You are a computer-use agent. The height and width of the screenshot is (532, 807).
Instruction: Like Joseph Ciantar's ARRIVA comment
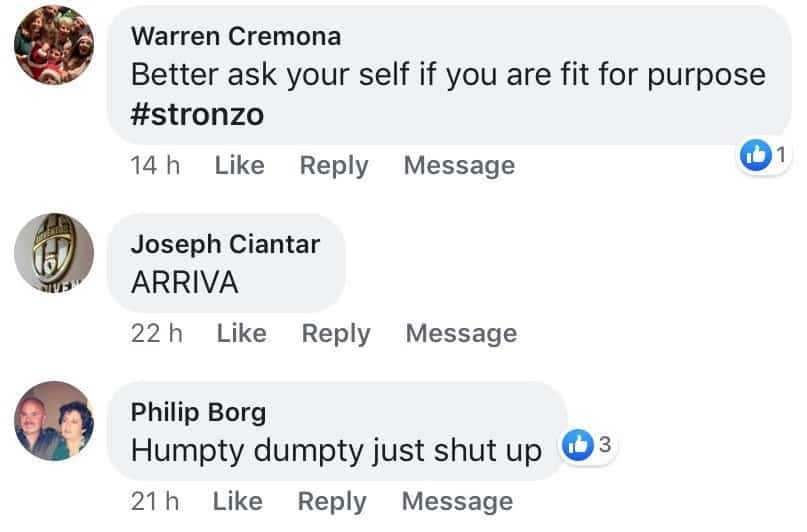[x=241, y=333]
